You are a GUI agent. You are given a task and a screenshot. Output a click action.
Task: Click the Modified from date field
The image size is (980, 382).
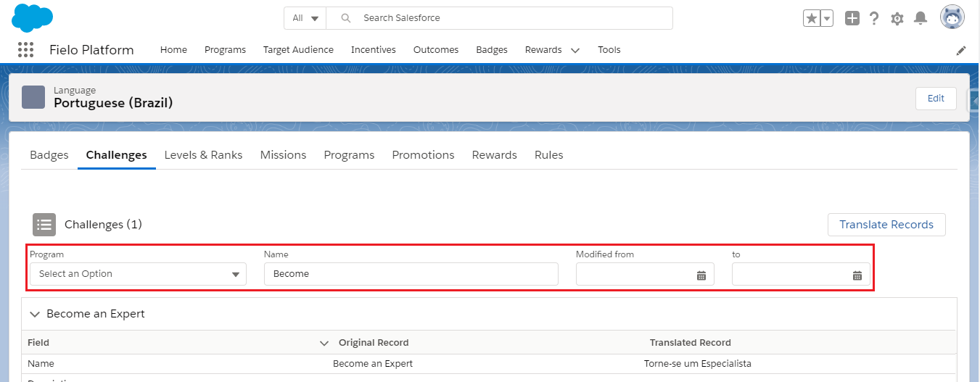645,274
